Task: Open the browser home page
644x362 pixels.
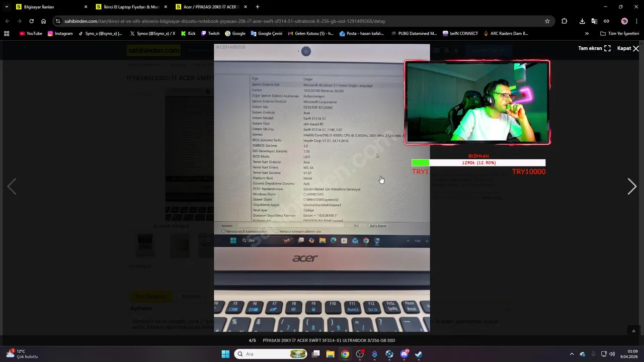Action: [x=44, y=21]
